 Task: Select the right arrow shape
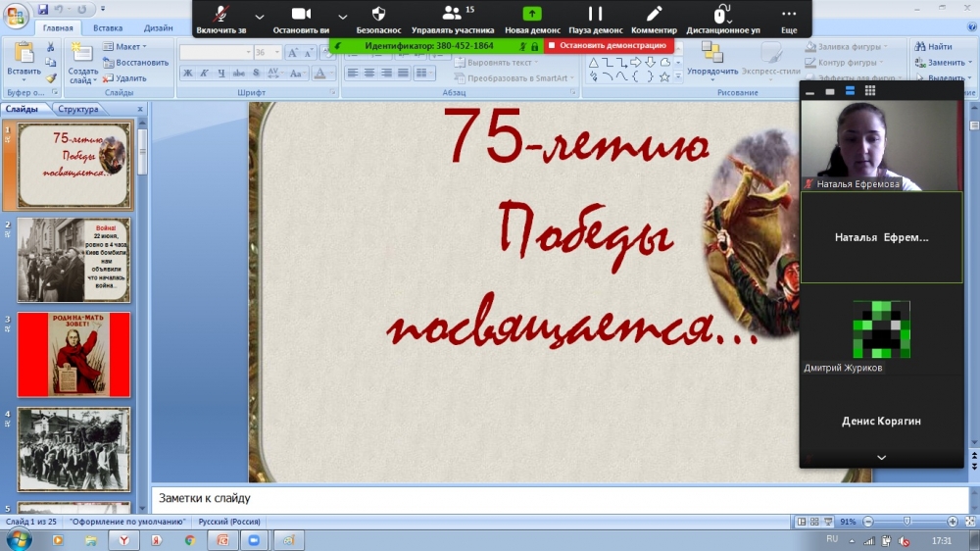pyautogui.click(x=636, y=62)
